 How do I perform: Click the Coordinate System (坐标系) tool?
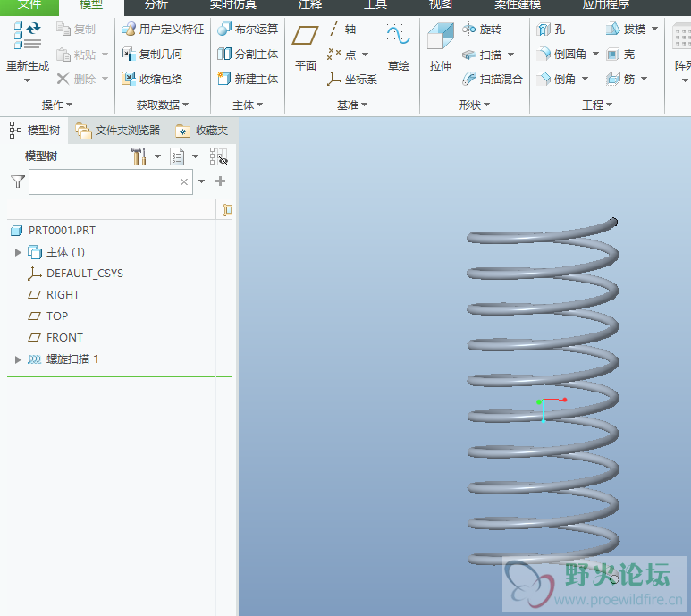[x=352, y=80]
